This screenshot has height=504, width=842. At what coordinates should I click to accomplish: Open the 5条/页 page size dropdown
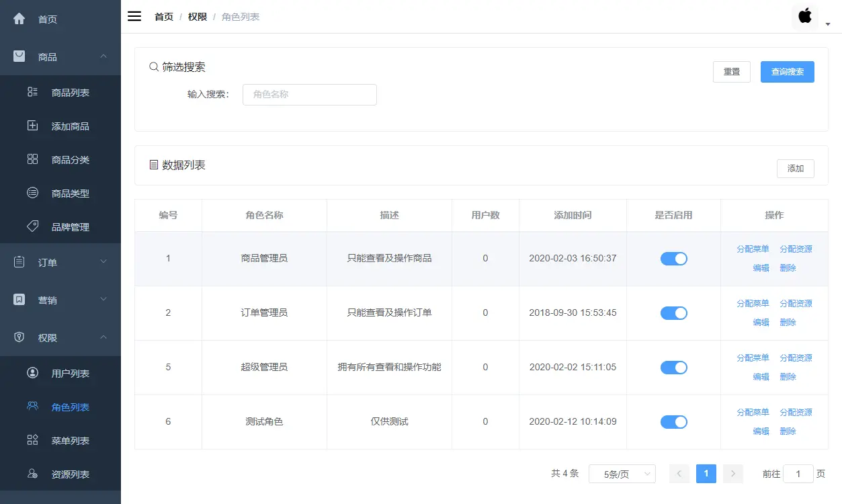coord(622,474)
